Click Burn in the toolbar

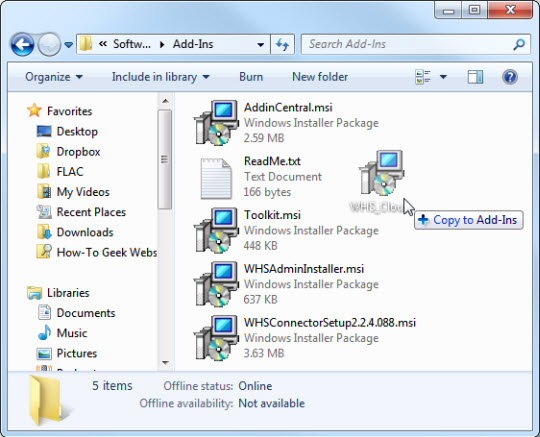[251, 77]
